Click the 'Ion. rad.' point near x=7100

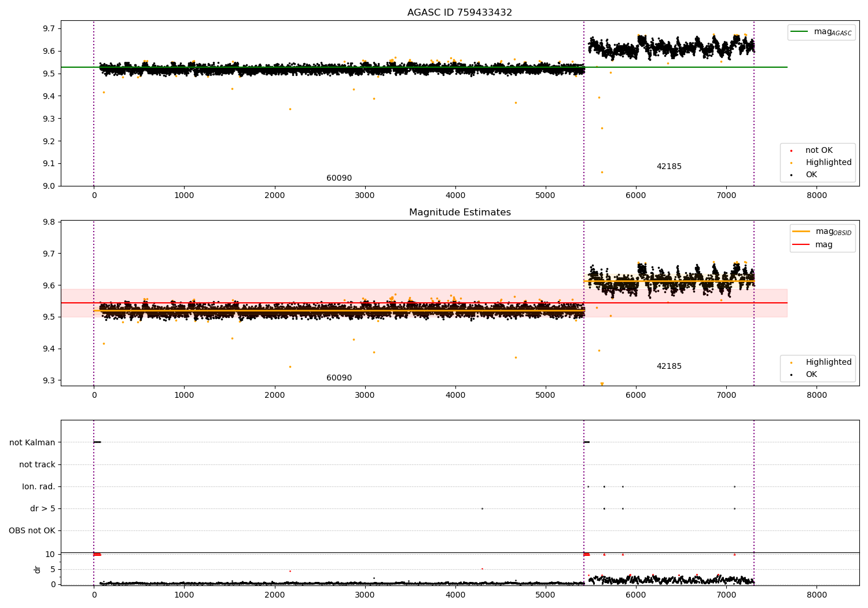coord(734,487)
